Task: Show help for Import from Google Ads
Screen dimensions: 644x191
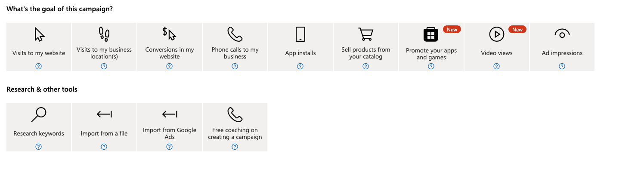Action: pyautogui.click(x=170, y=147)
